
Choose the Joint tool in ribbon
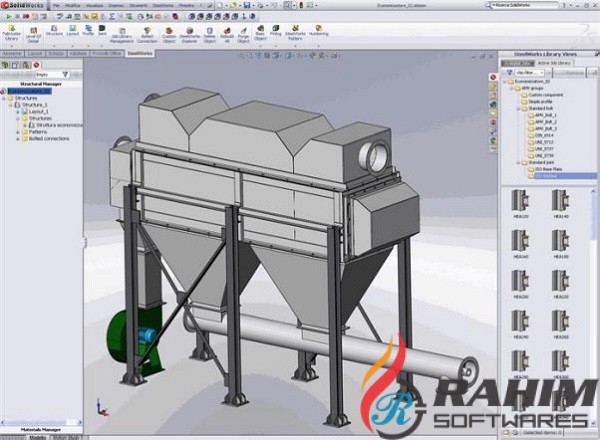[x=102, y=31]
